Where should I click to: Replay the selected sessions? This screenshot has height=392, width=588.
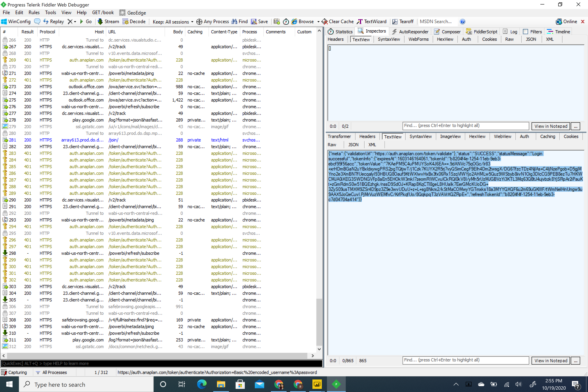54,22
